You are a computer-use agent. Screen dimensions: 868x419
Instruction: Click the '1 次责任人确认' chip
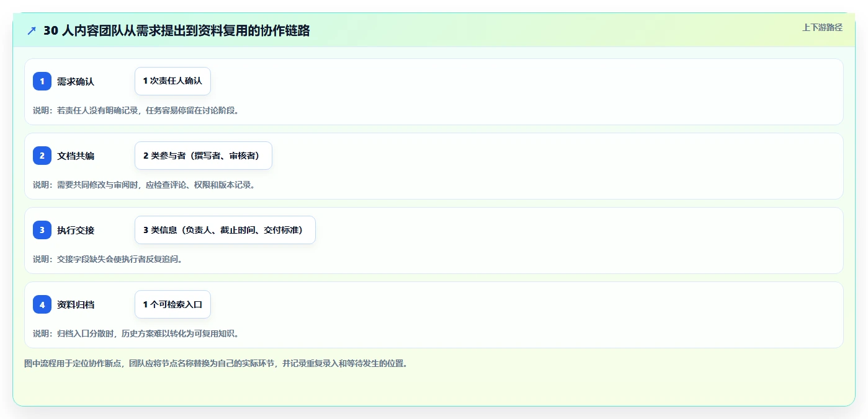[x=172, y=81]
